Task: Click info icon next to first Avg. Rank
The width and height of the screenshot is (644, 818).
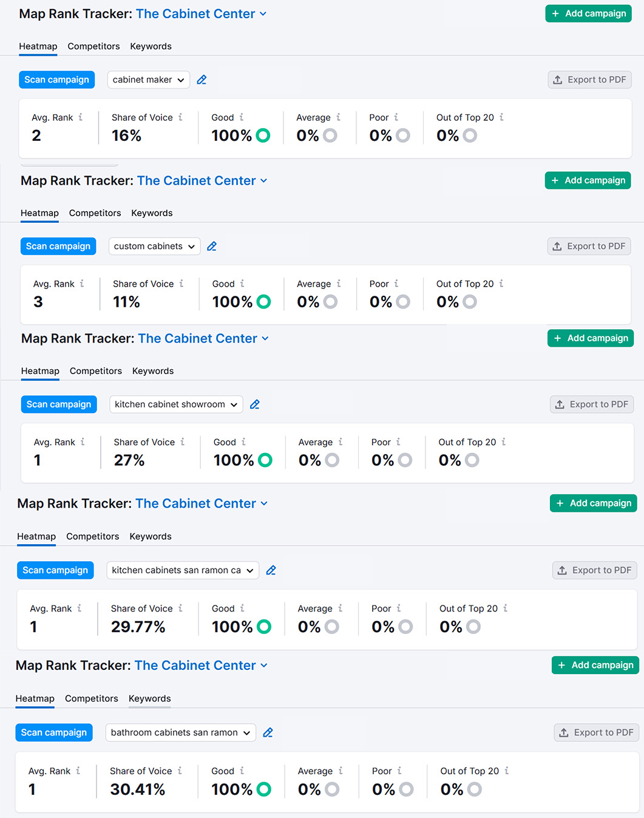Action: [81, 117]
